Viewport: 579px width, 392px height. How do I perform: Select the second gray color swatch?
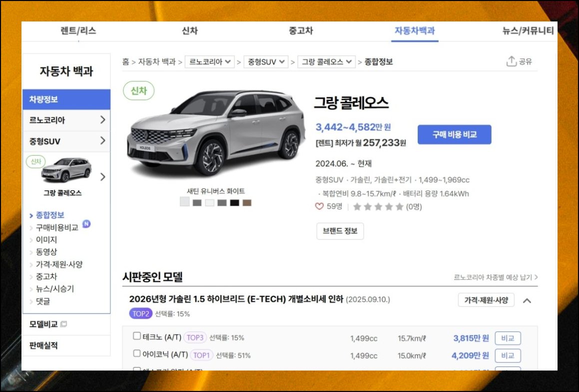(x=197, y=203)
